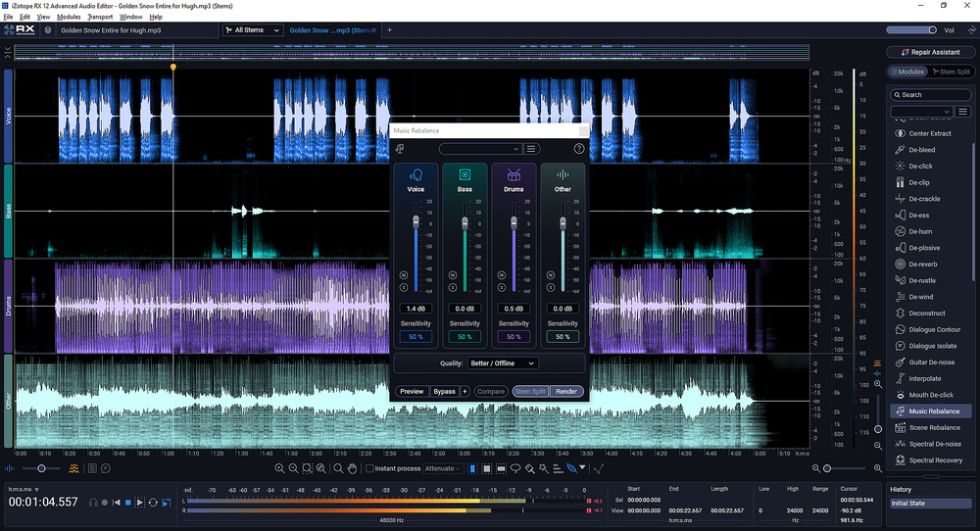Image resolution: width=980 pixels, height=531 pixels.
Task: Click the Stem Split button in Music Rebalance
Action: tap(530, 391)
